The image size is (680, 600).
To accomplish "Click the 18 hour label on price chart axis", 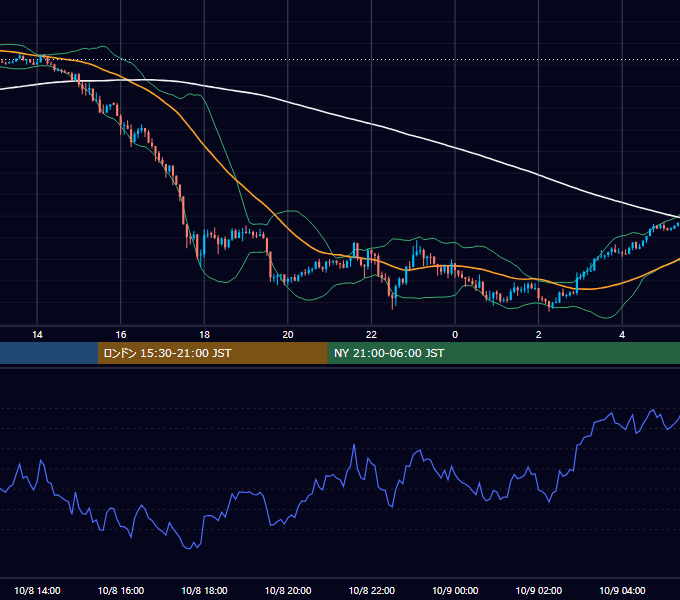I will (204, 335).
